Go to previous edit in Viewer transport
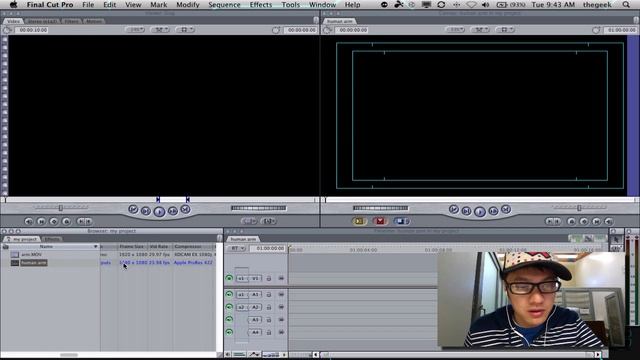 point(133,209)
